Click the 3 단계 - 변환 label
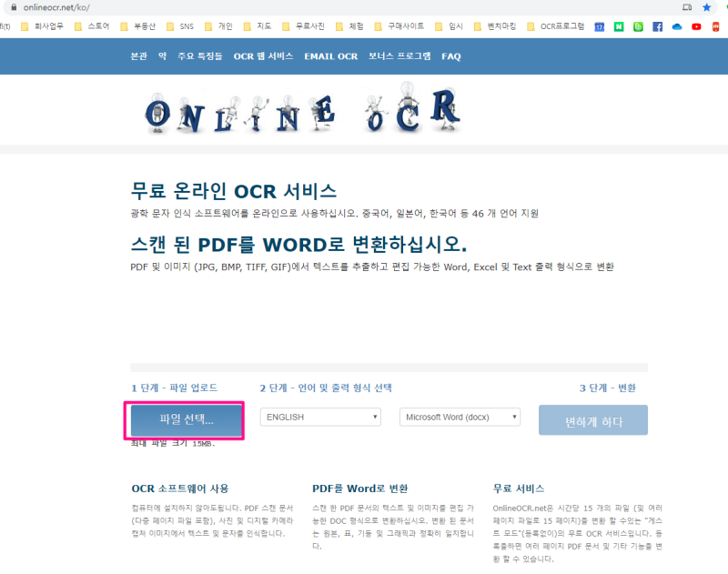The height and width of the screenshot is (574, 728). (607, 388)
